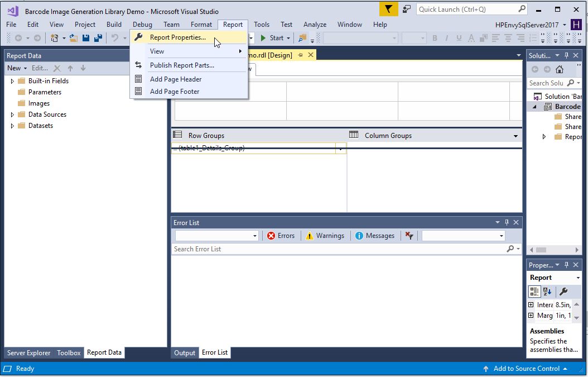Toggle the Errors filter button
Screen dimensions: 588x377
click(x=281, y=236)
